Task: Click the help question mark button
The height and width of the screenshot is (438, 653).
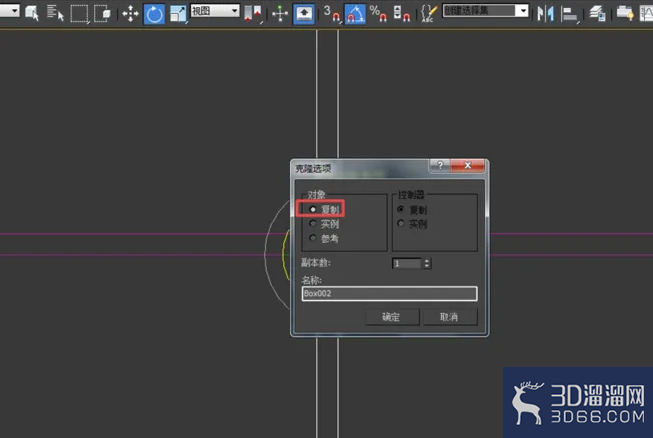Action: [x=440, y=165]
